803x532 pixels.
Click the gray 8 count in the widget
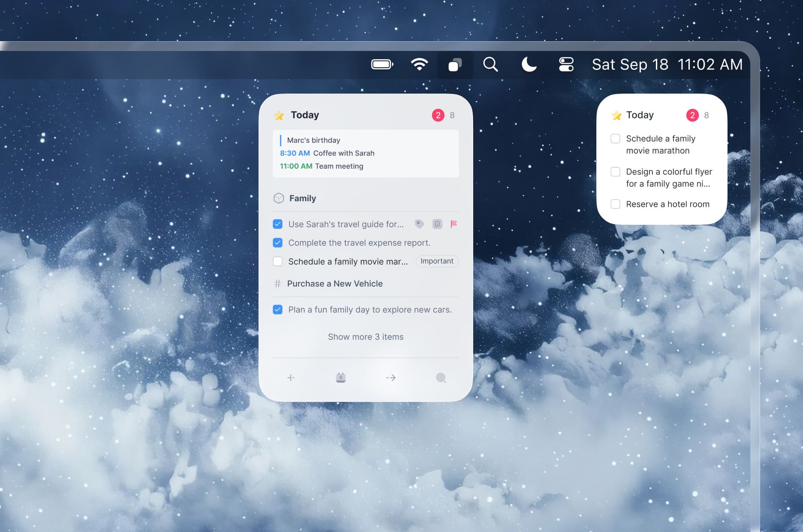point(706,115)
